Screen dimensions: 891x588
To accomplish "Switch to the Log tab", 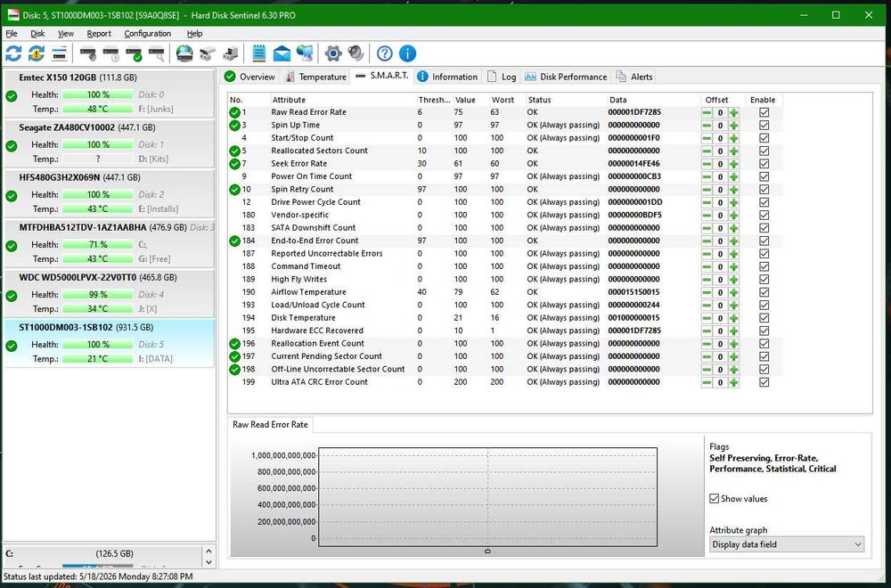I will click(501, 77).
